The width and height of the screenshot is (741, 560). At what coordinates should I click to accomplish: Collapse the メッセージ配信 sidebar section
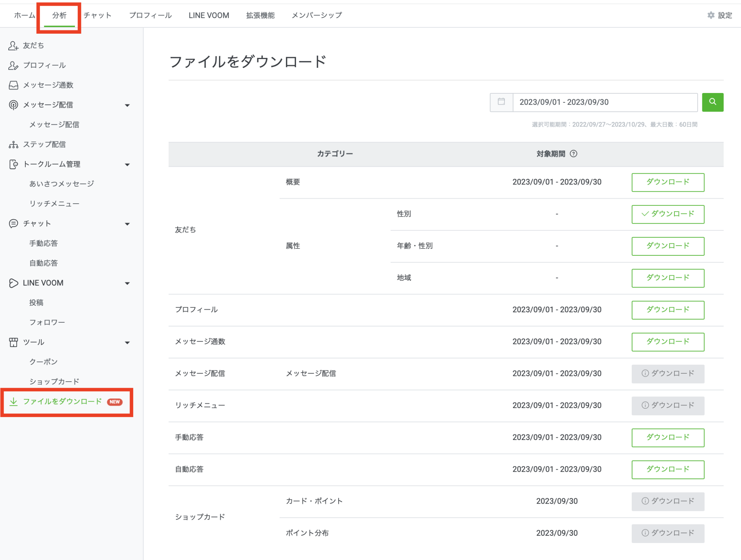click(127, 105)
